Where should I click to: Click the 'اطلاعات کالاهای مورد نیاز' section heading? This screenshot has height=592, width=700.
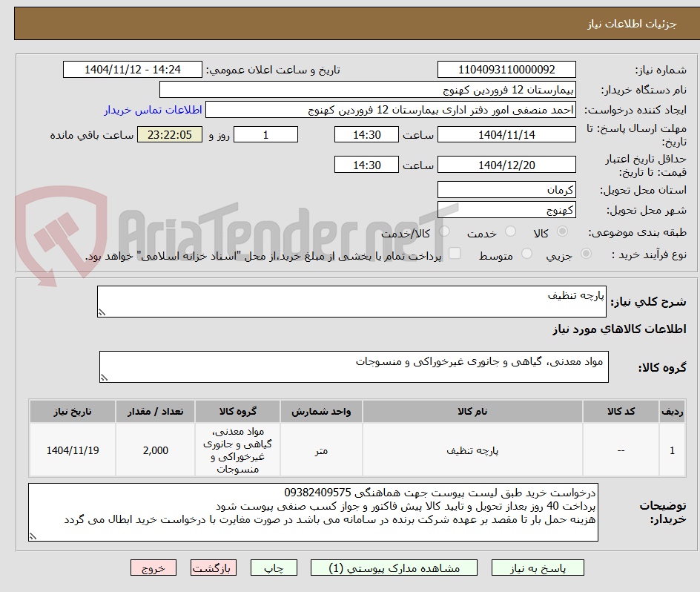pos(619,329)
